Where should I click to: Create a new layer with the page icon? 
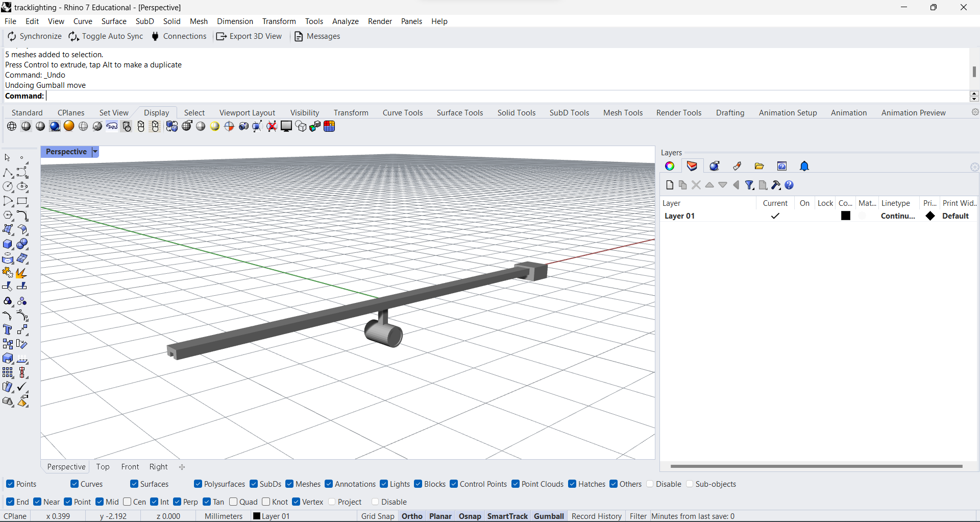coord(670,185)
